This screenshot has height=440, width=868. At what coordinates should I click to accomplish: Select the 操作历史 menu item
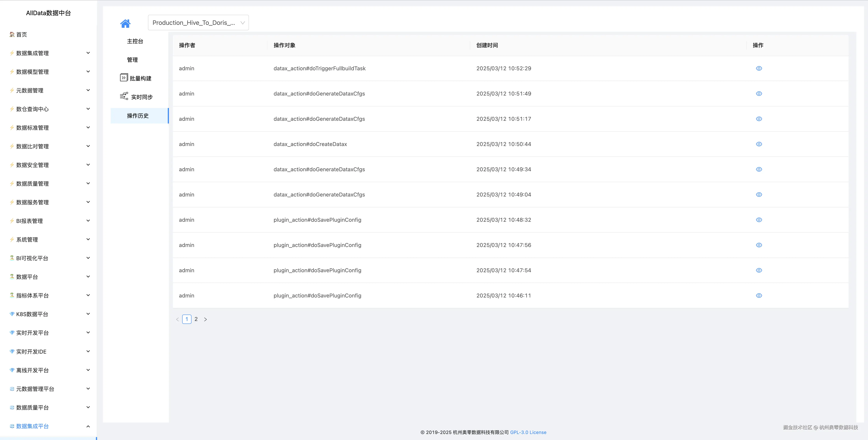[x=138, y=116]
